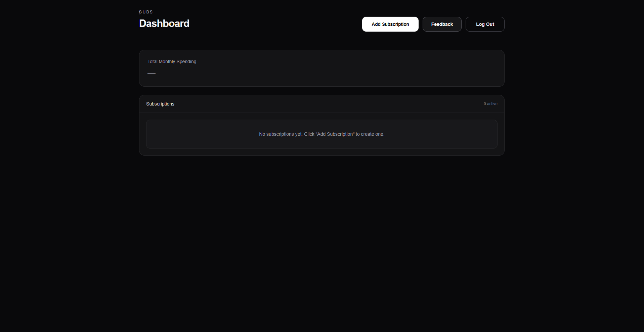644x332 pixels.
Task: Click the right side of the empty-state box
Action: point(454,134)
